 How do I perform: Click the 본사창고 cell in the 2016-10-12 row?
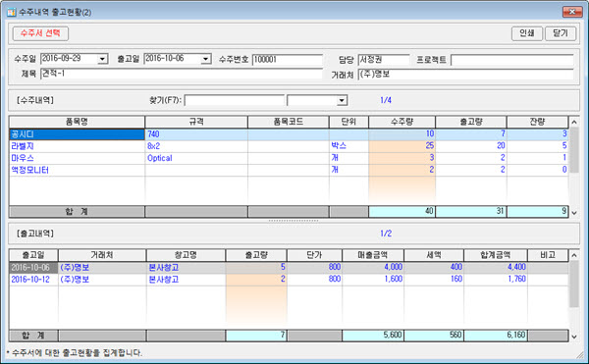(x=186, y=280)
